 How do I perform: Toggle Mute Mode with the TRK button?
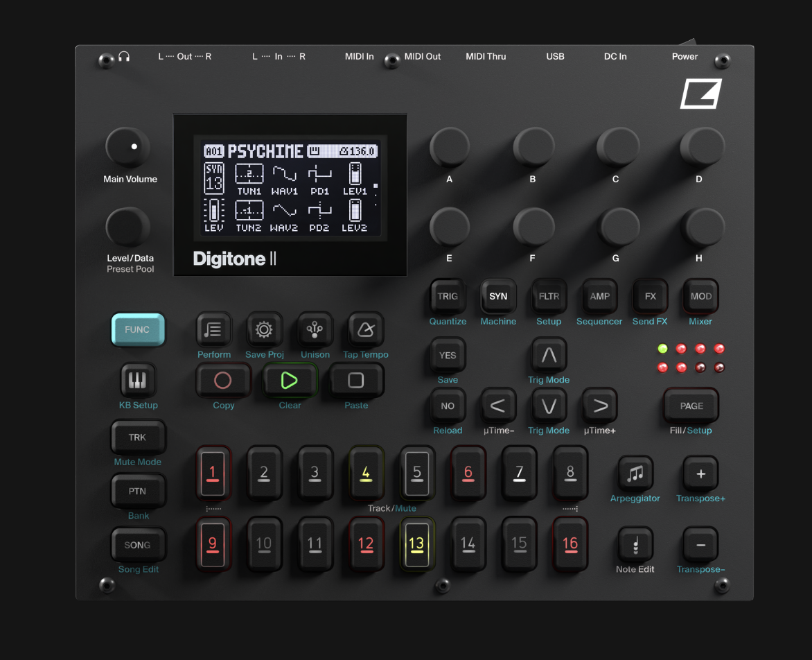[138, 437]
